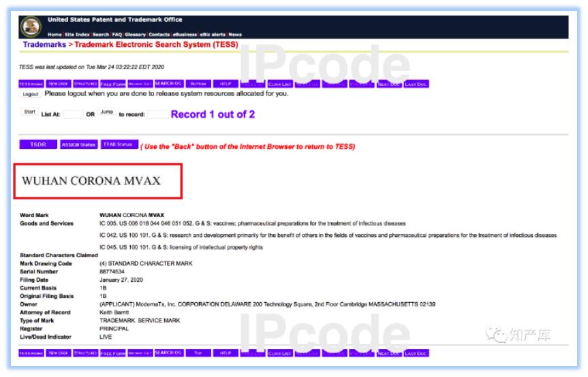Open the TTAB Status page
This screenshot has width=588, height=377.
(x=119, y=145)
